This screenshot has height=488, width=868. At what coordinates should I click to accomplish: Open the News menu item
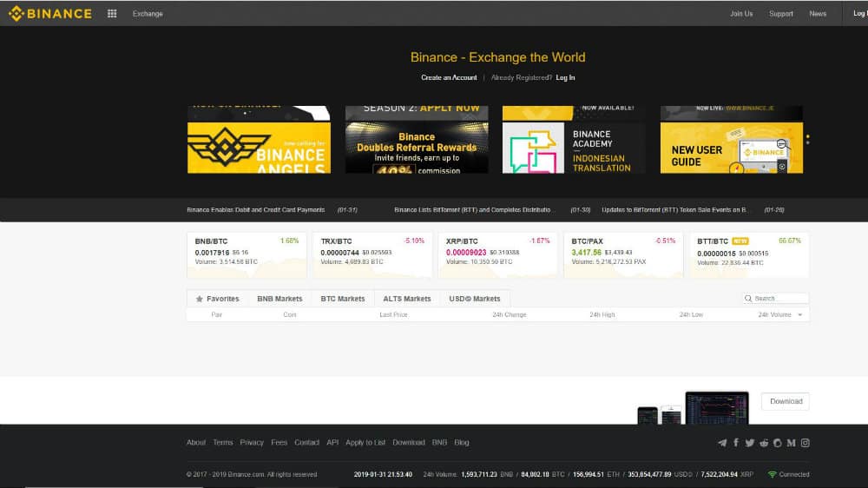coord(818,13)
